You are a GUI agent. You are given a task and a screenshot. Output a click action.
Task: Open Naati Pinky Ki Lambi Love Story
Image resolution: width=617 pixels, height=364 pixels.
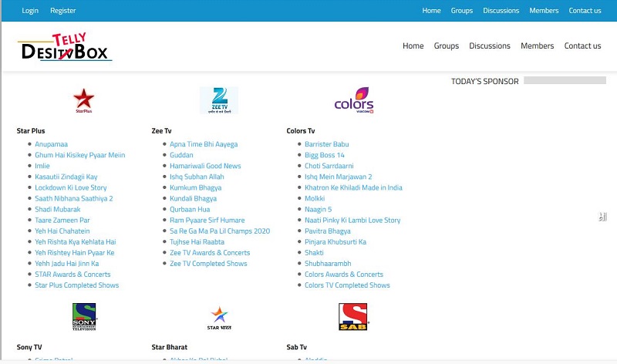[352, 220]
